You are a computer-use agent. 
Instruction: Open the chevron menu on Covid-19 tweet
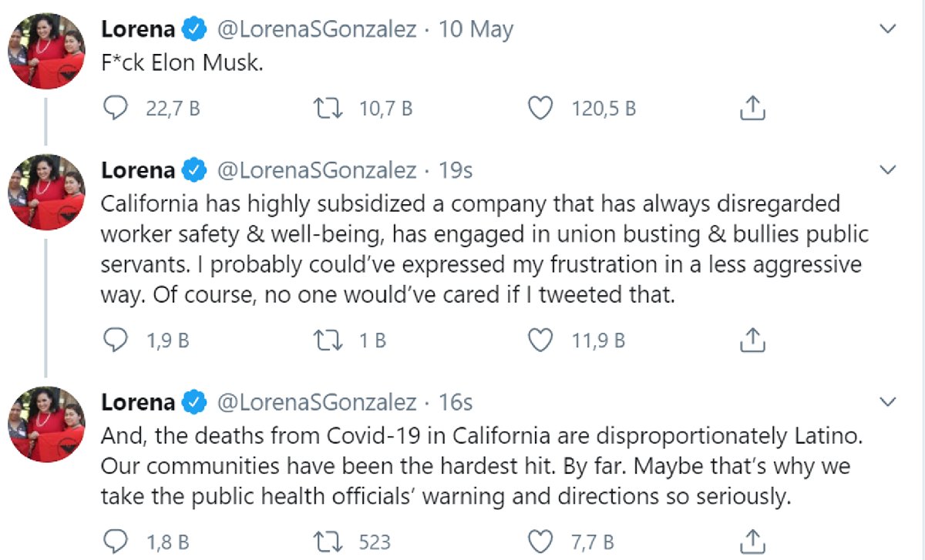(x=888, y=401)
